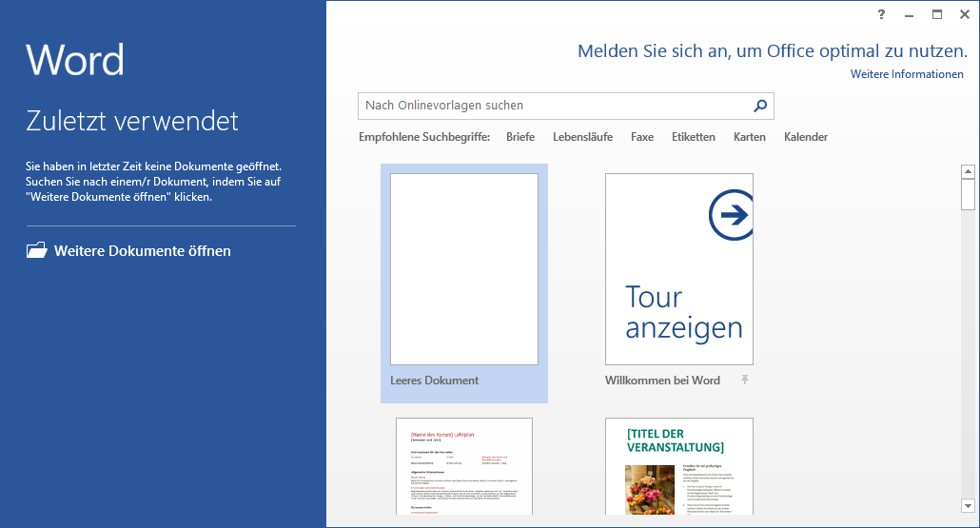Select the Titel der Veranstaltung flyer template
Viewport: 980px width, 528px height.
[678, 466]
